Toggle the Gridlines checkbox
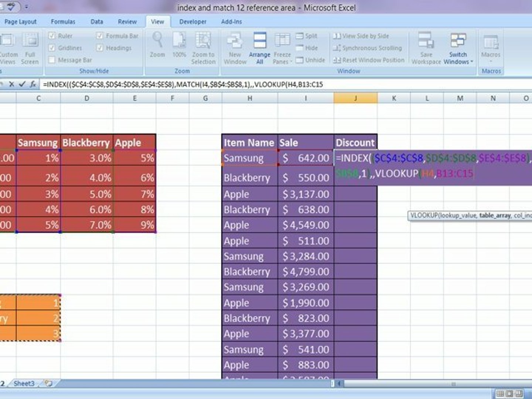This screenshot has width=532, height=399. pos(52,48)
